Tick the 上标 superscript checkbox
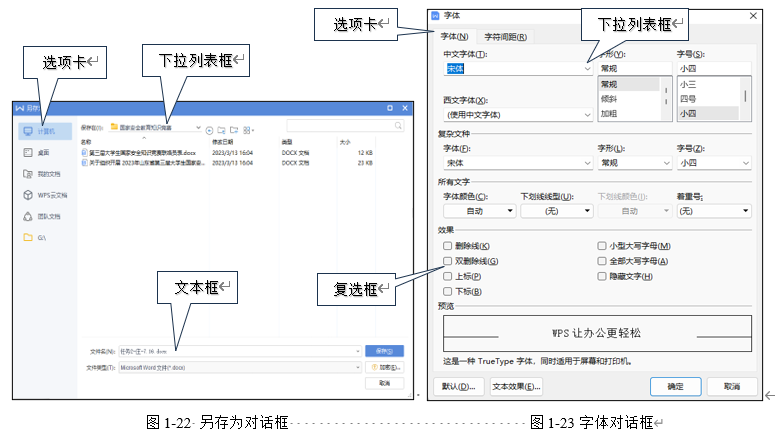The width and height of the screenshot is (775, 436). coord(447,276)
